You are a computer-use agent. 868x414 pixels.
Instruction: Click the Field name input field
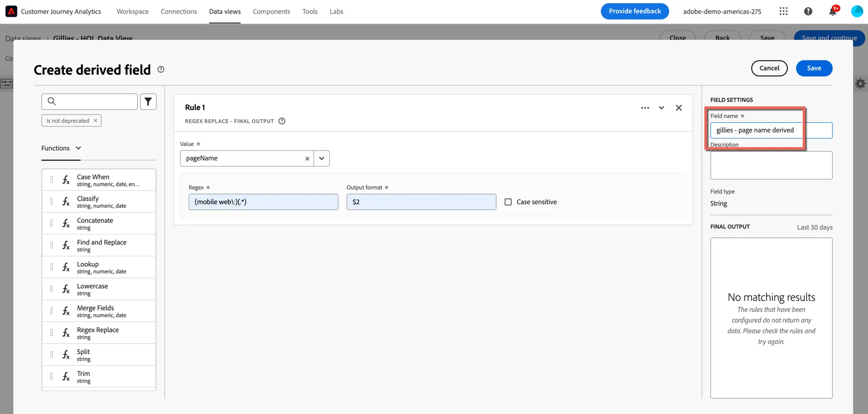(772, 130)
